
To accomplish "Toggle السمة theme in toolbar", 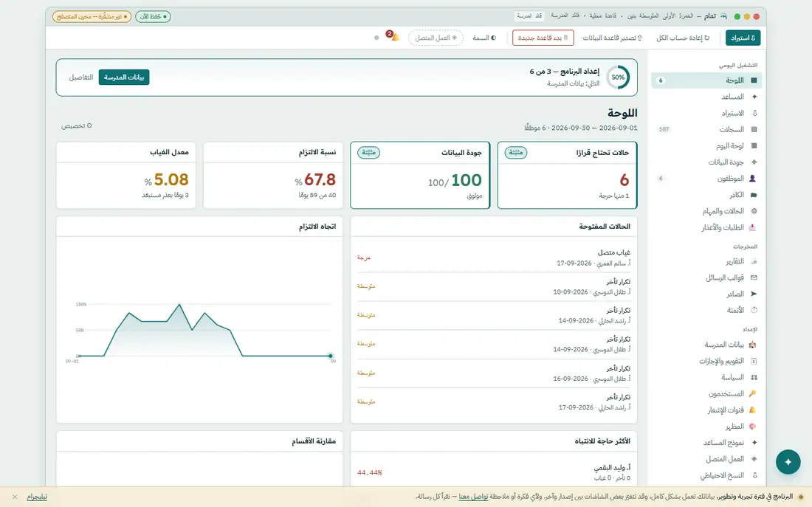I will [484, 38].
